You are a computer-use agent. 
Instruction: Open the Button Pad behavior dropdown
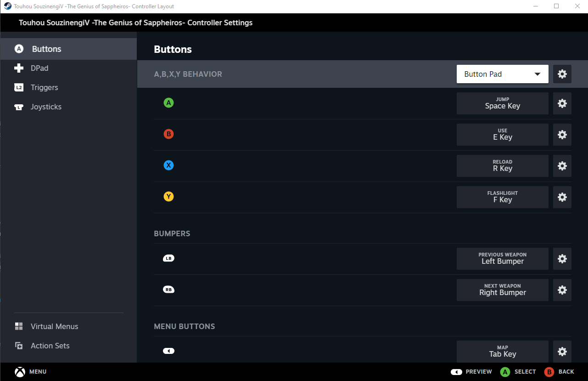[503, 74]
